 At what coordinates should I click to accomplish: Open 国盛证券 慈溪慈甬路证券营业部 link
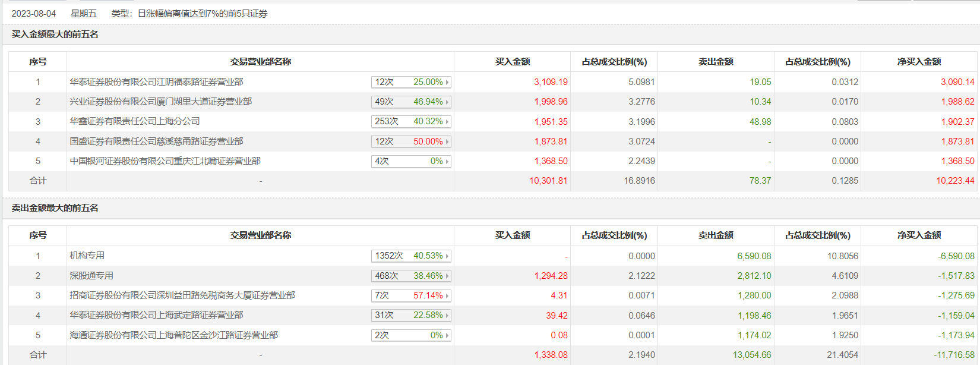[156, 141]
